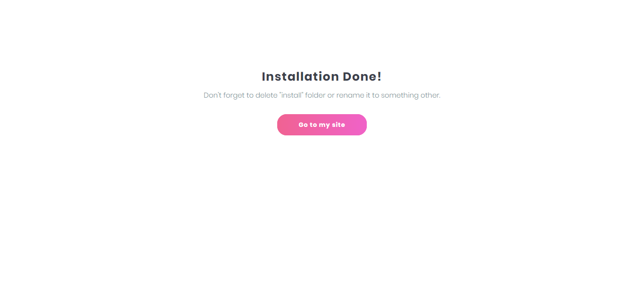Click "something other" at the sentence end
The width and height of the screenshot is (644, 300).
411,95
